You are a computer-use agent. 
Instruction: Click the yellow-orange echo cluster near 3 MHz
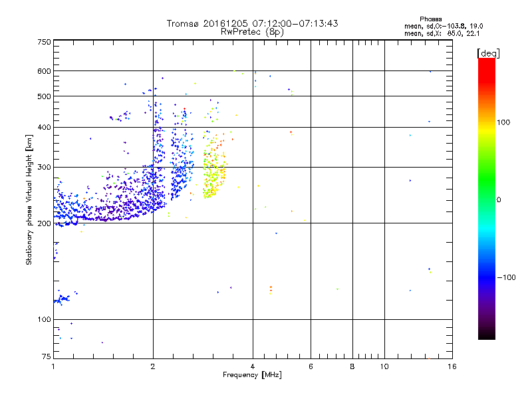(x=213, y=166)
